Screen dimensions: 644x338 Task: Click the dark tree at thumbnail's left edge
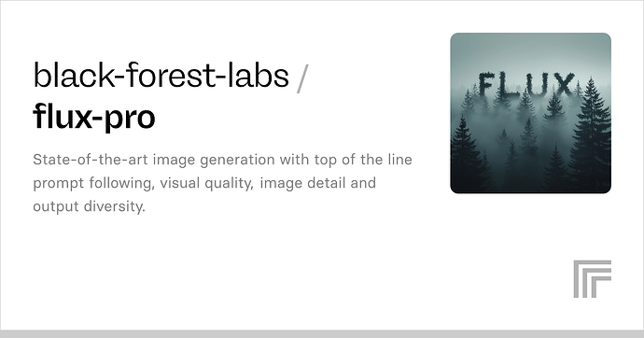[x=465, y=158]
